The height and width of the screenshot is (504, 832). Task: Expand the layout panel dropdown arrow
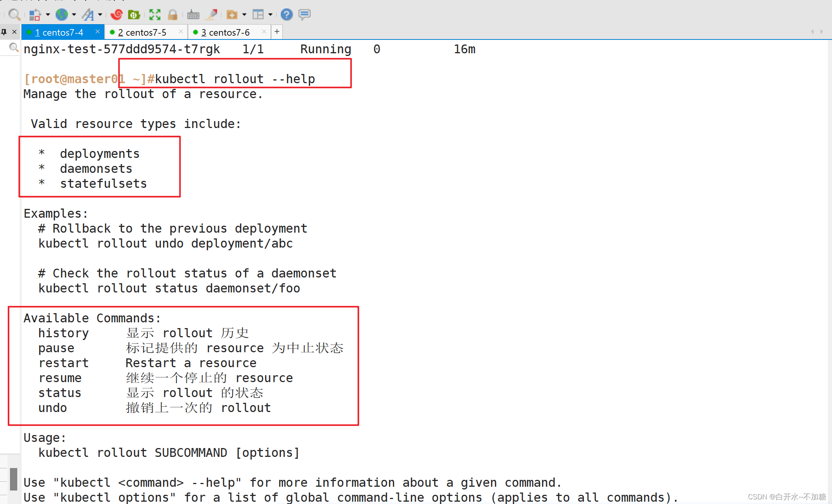[x=270, y=15]
